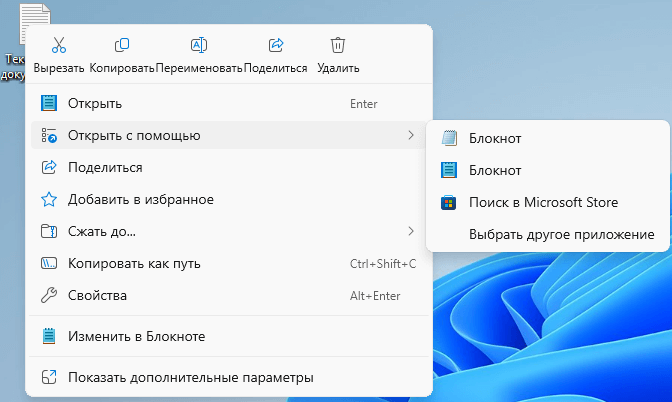Choose Изменить в Блокноте

tap(136, 337)
